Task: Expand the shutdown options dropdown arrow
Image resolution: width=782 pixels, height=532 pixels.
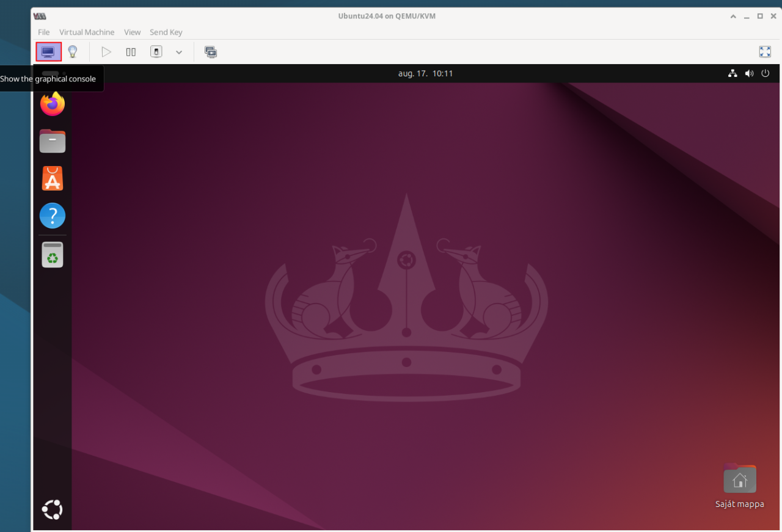Action: click(x=179, y=53)
